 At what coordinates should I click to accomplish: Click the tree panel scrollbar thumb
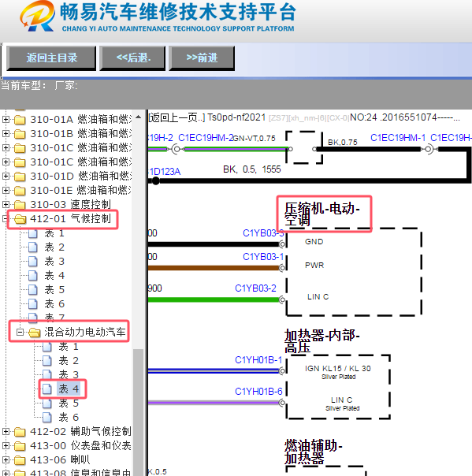pos(139,412)
